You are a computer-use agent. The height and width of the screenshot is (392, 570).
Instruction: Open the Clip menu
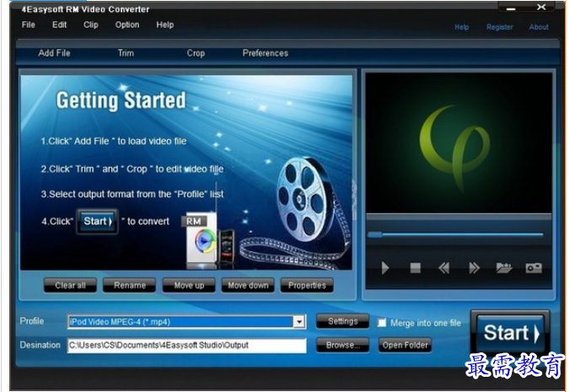coord(91,24)
